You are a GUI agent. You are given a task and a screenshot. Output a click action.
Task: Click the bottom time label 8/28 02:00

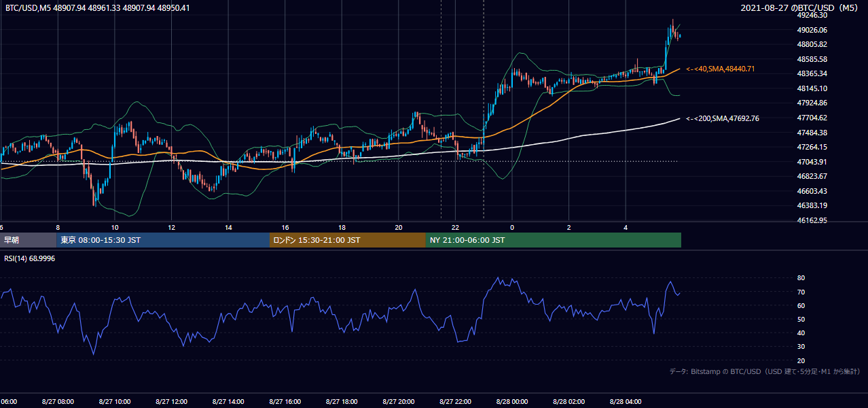568,402
